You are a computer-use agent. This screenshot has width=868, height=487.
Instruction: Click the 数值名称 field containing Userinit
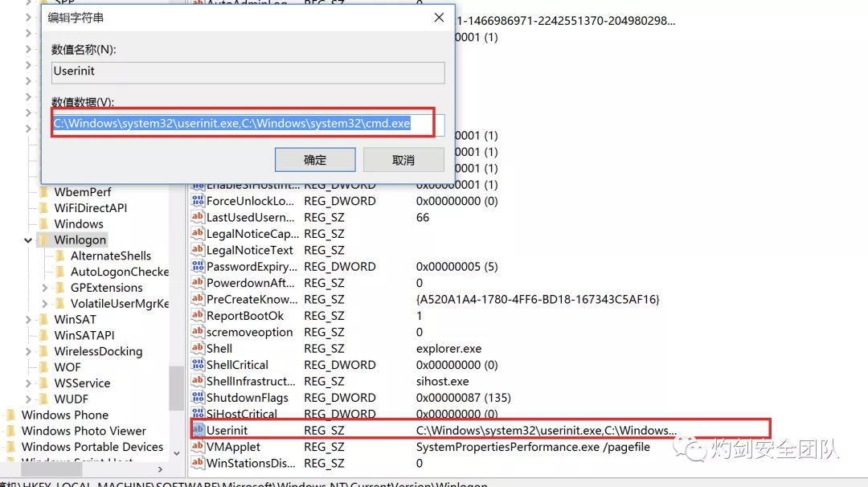click(x=248, y=72)
